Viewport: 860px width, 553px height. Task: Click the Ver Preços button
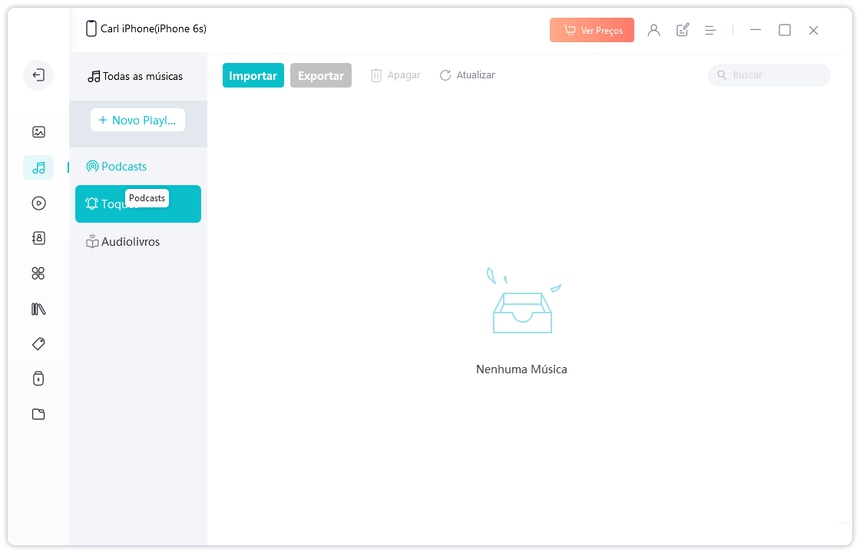point(592,30)
